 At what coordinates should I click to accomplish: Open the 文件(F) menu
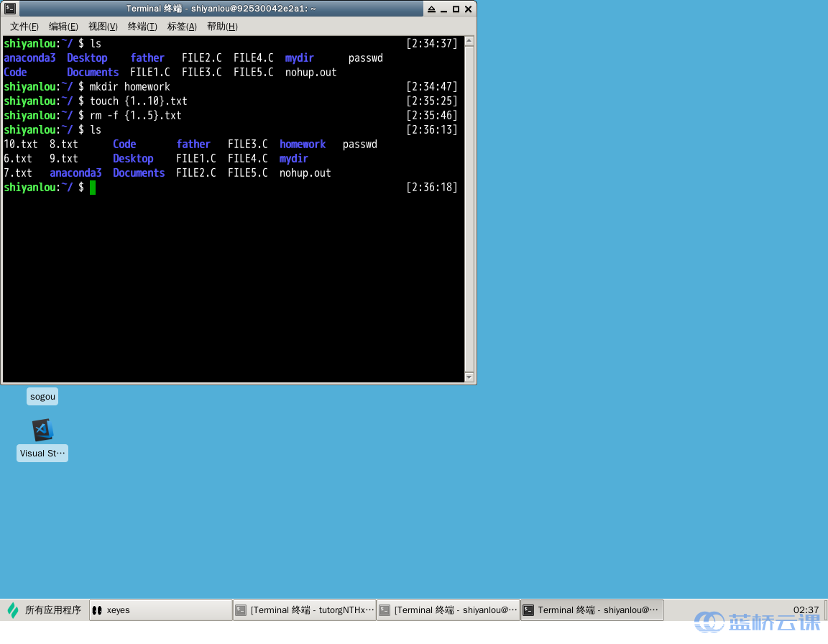point(24,27)
